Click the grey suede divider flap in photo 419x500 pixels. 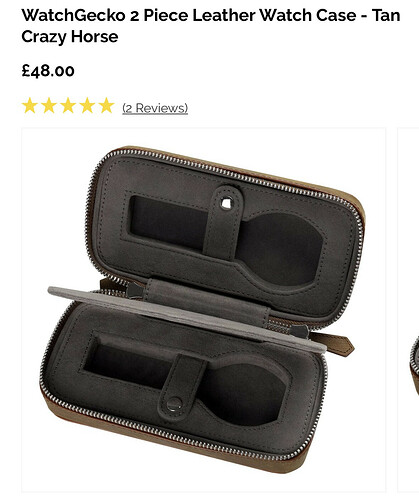[x=187, y=318]
